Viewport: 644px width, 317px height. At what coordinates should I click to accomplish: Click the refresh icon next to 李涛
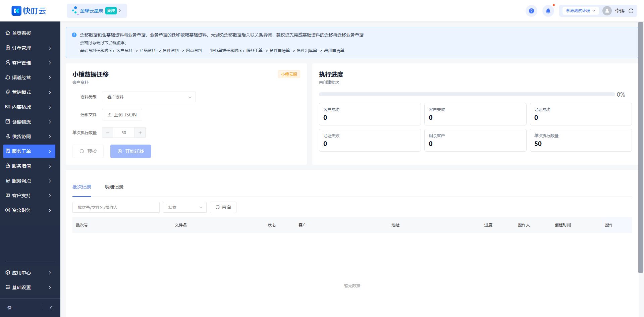[x=631, y=11]
